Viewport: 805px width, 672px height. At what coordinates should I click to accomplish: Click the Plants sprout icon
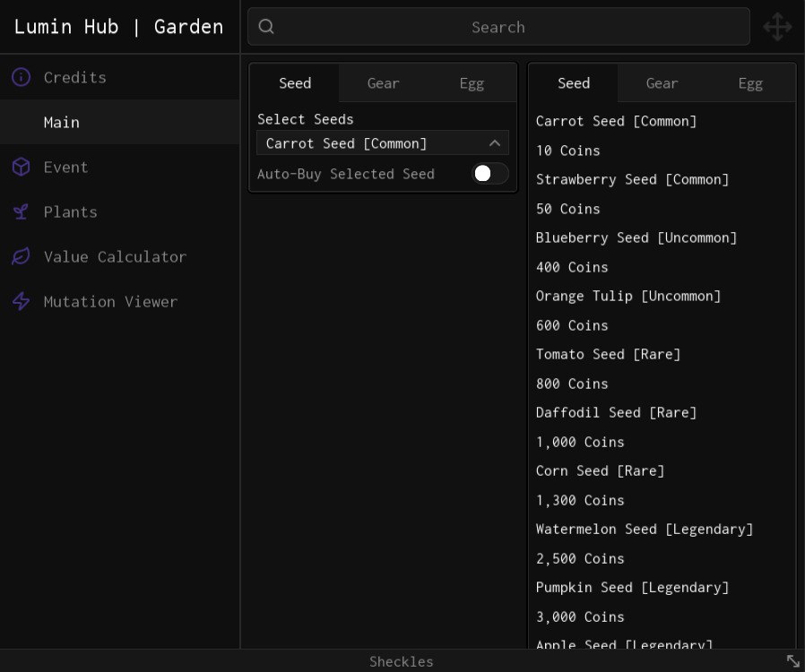[21, 211]
